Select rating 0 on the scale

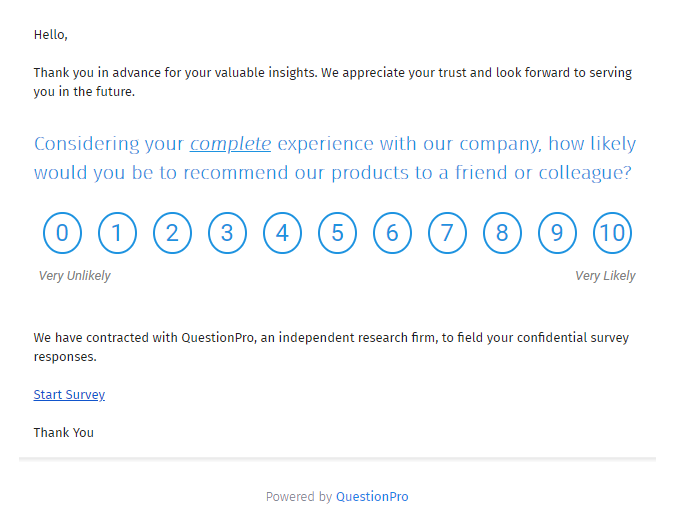pyautogui.click(x=62, y=234)
